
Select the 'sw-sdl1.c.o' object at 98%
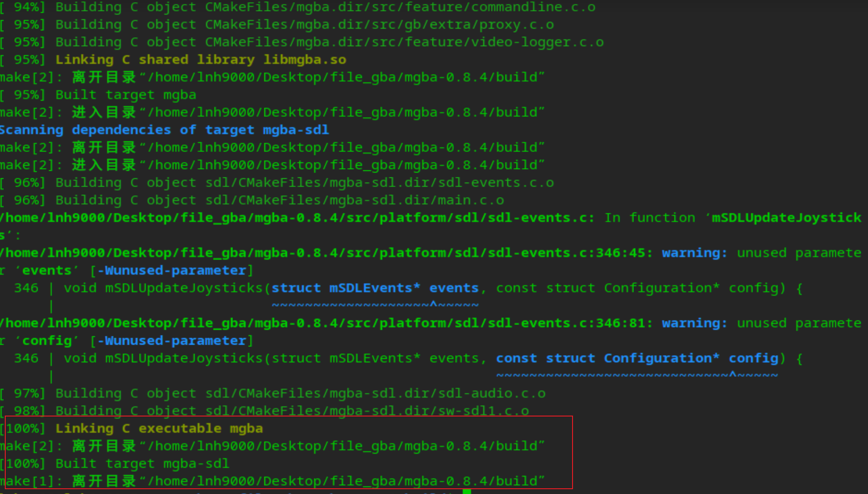483,410
